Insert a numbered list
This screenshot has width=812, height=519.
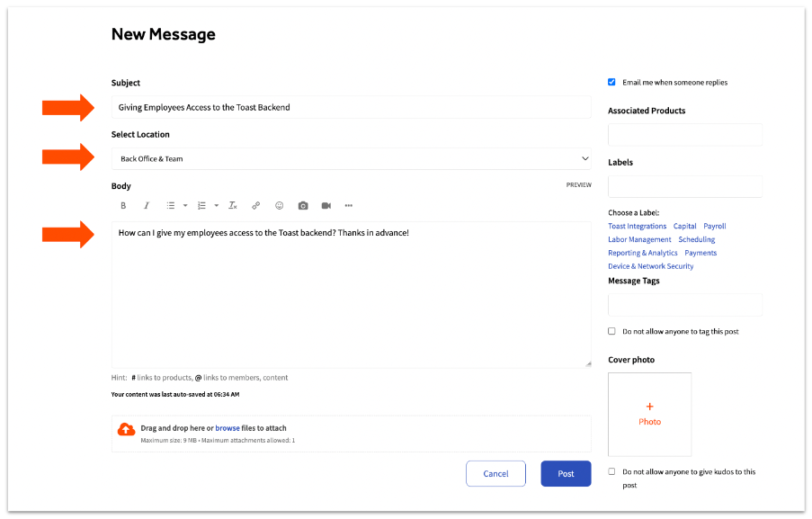[x=201, y=206]
